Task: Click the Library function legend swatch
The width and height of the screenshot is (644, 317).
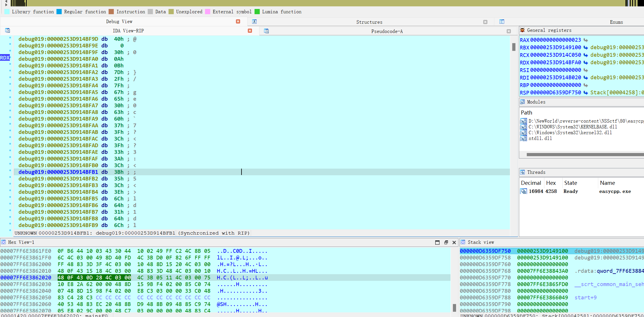Action: (x=7, y=12)
